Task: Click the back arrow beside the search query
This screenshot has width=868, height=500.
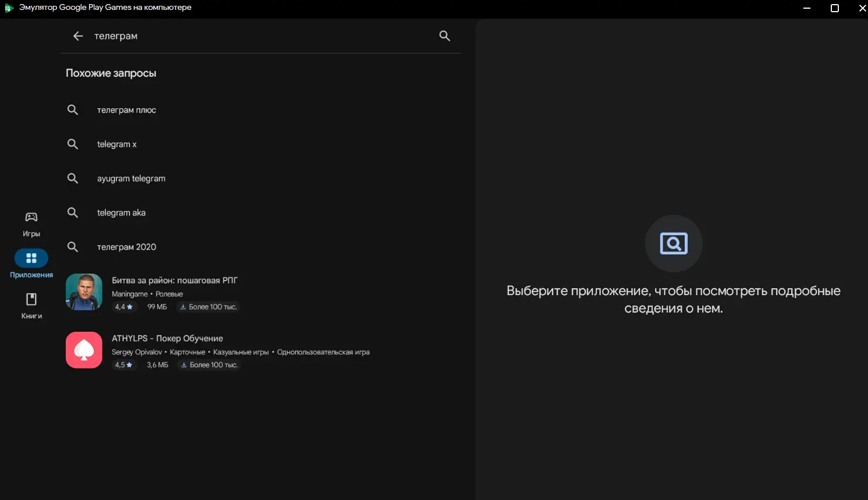Action: pyautogui.click(x=78, y=36)
